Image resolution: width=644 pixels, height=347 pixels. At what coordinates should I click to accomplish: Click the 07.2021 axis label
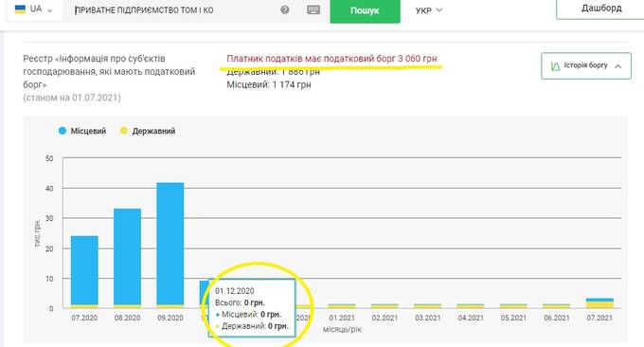click(599, 318)
